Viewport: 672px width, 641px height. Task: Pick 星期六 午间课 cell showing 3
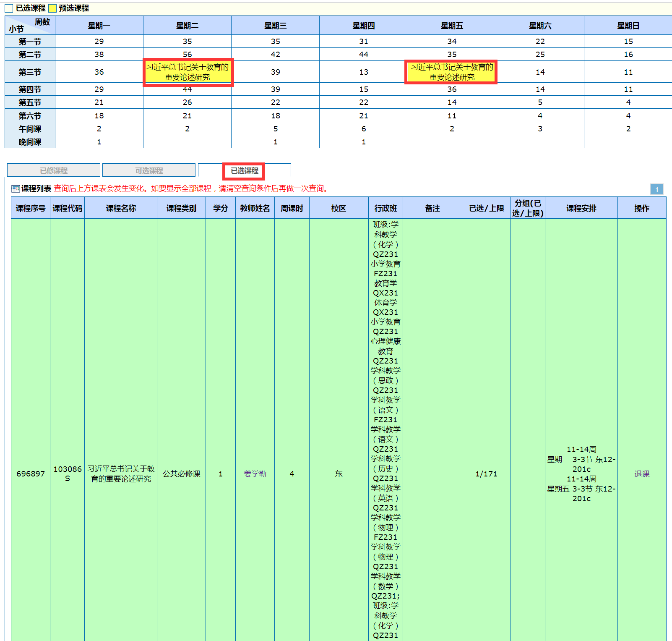pyautogui.click(x=540, y=129)
